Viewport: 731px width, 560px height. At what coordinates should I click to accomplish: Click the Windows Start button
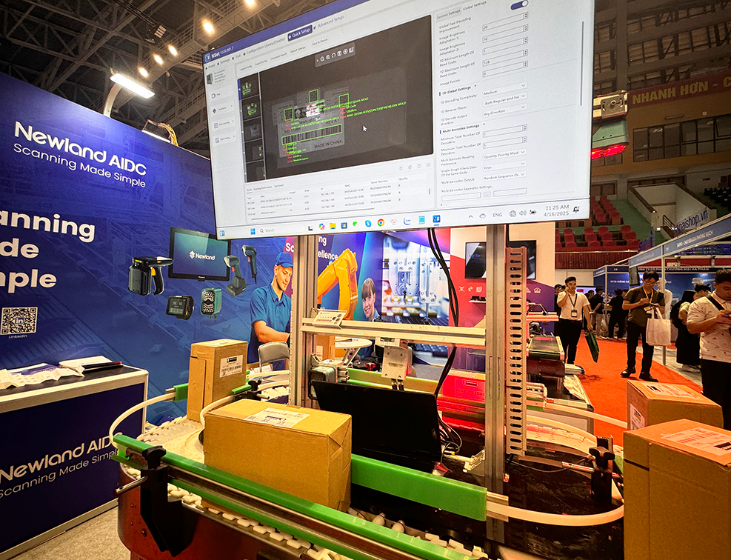pos(253,231)
